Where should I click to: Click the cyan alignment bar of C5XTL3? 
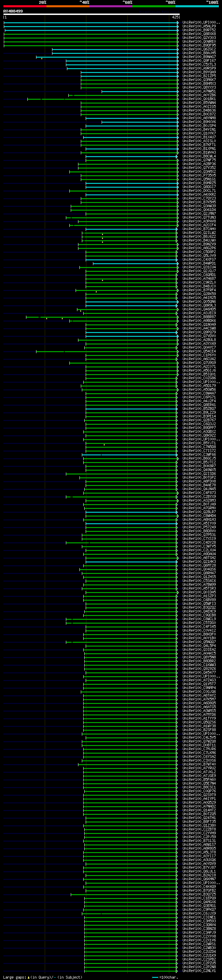[x=122, y=65]
